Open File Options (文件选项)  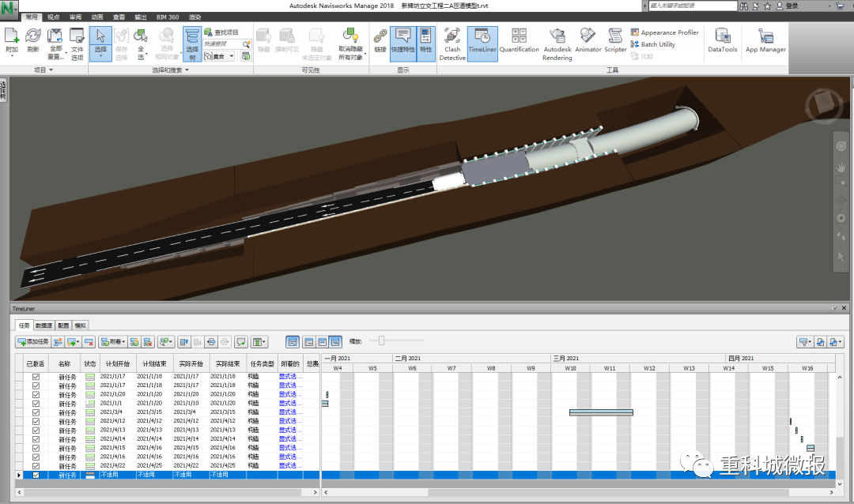click(77, 44)
